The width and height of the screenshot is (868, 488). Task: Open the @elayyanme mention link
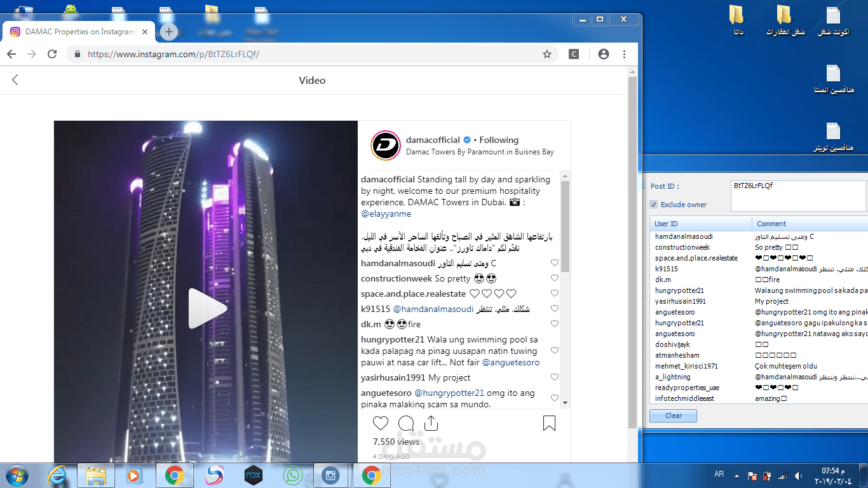(386, 214)
